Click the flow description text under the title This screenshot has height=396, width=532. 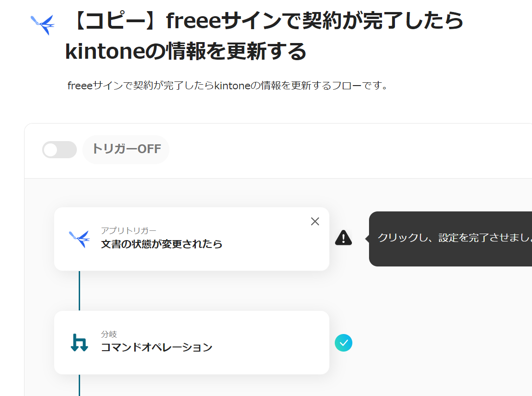coord(227,86)
